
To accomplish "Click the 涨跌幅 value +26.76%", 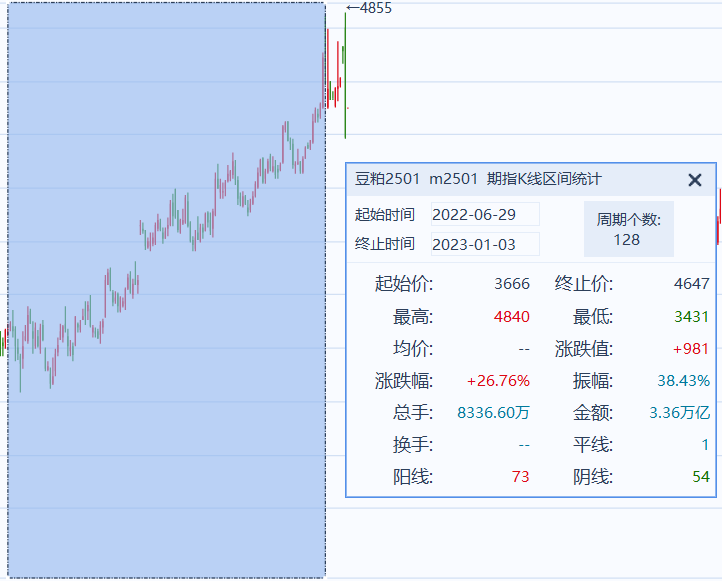I will (x=498, y=381).
